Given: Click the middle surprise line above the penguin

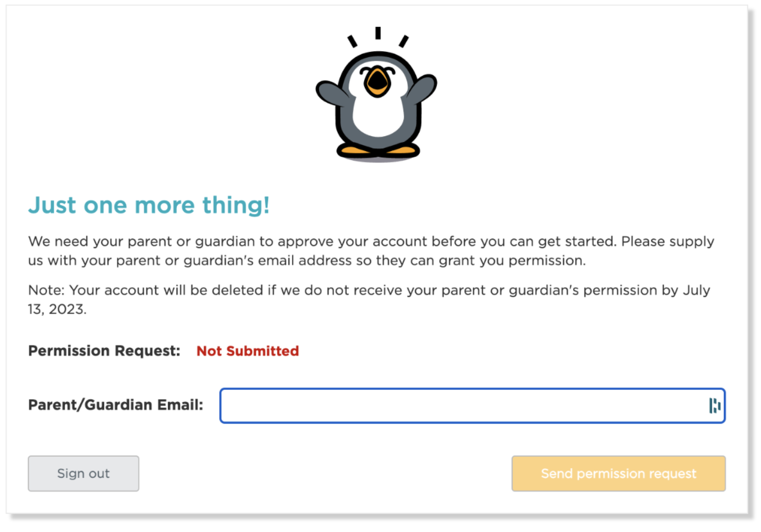Looking at the screenshot, I should pos(378,33).
